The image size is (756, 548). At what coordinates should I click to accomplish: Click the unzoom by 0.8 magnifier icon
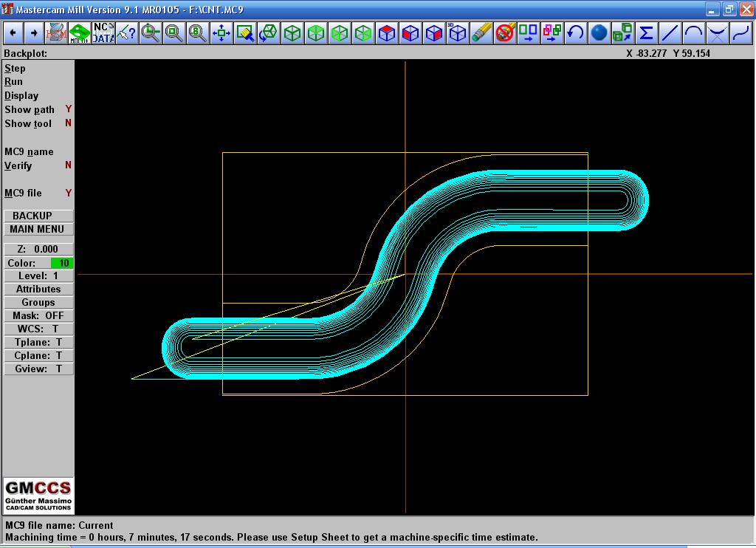pyautogui.click(x=198, y=32)
